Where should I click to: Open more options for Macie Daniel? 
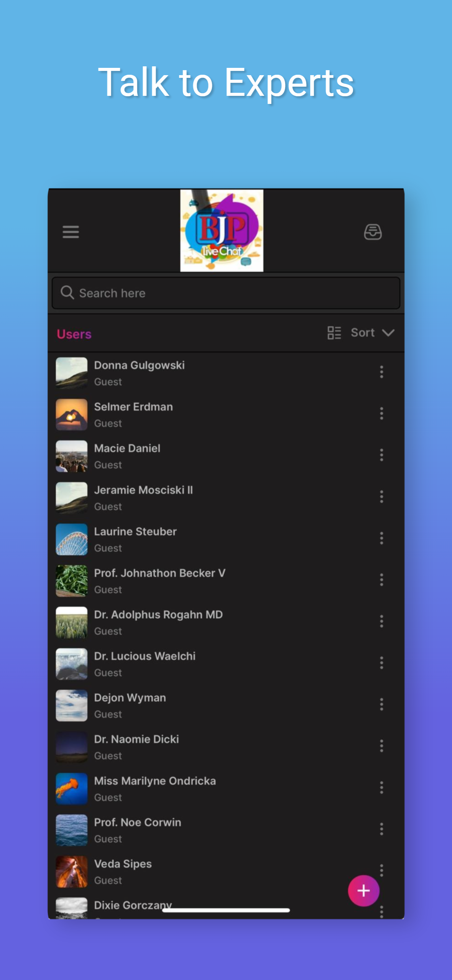click(381, 455)
